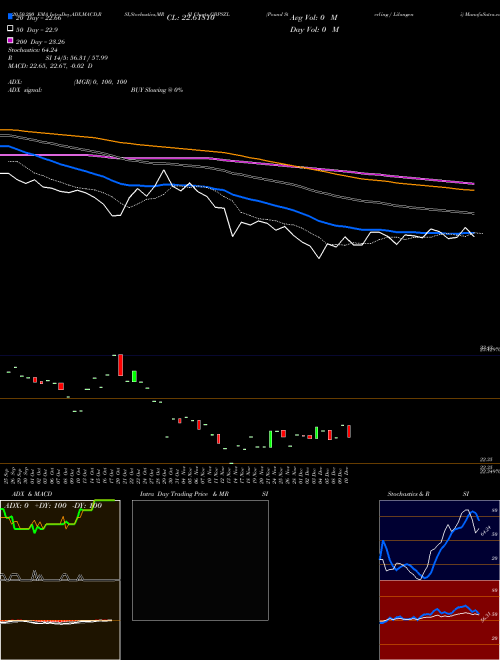The width and height of the screenshot is (500, 660).
Task: Click the 'ADX signal:' label
Action: pos(25,90)
